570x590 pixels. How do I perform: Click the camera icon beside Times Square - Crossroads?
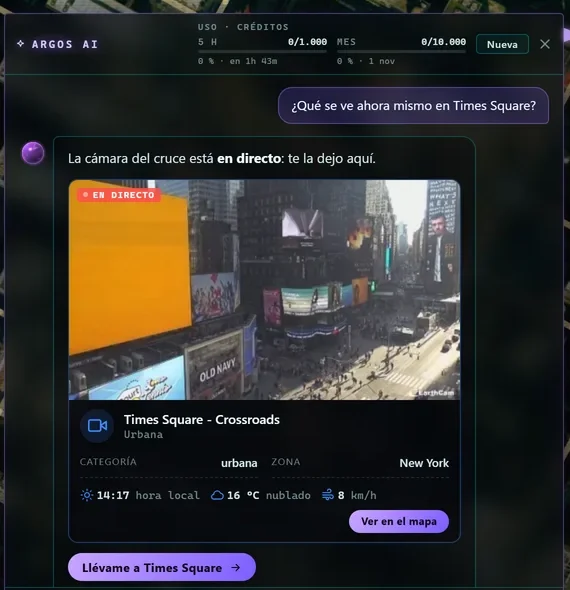click(x=97, y=426)
